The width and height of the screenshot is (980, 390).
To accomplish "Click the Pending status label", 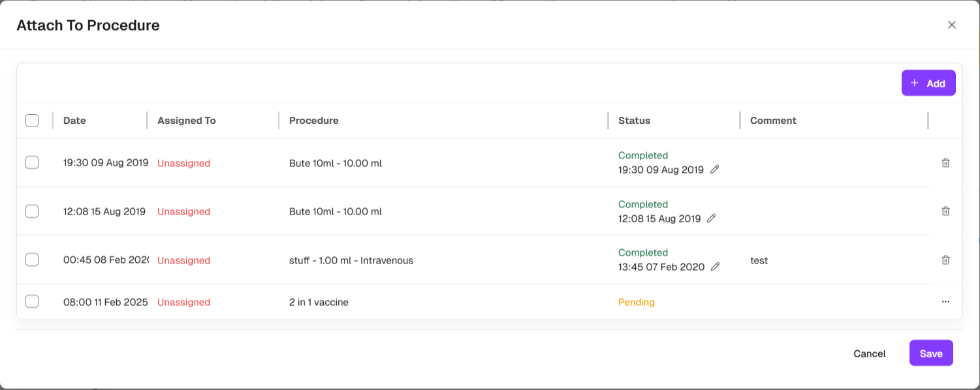I will tap(636, 303).
